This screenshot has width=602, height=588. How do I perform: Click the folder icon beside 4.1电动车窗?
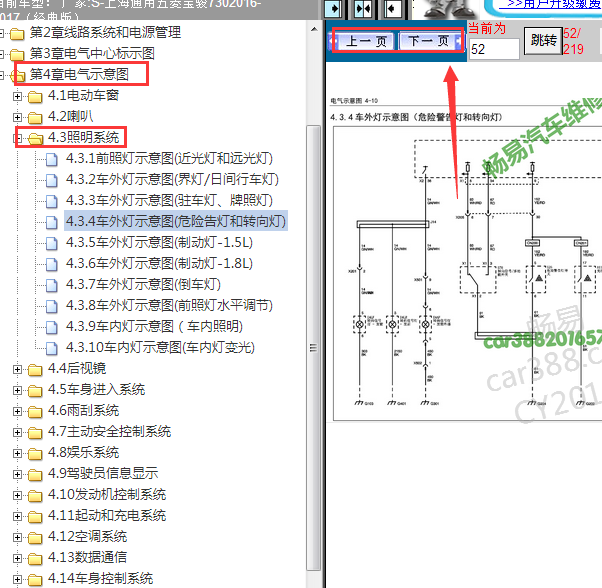pyautogui.click(x=35, y=97)
